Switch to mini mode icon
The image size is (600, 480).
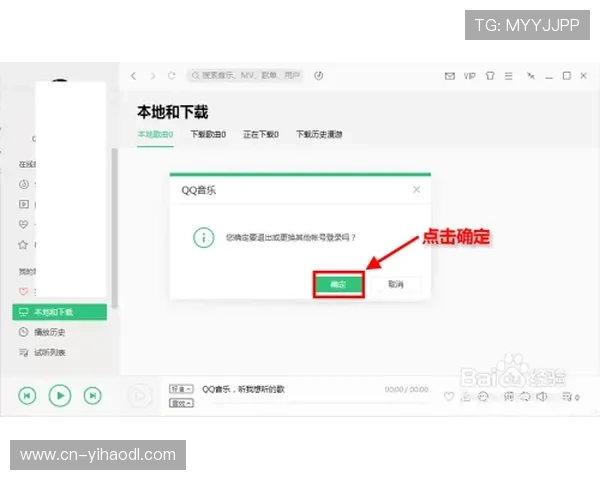(x=530, y=76)
